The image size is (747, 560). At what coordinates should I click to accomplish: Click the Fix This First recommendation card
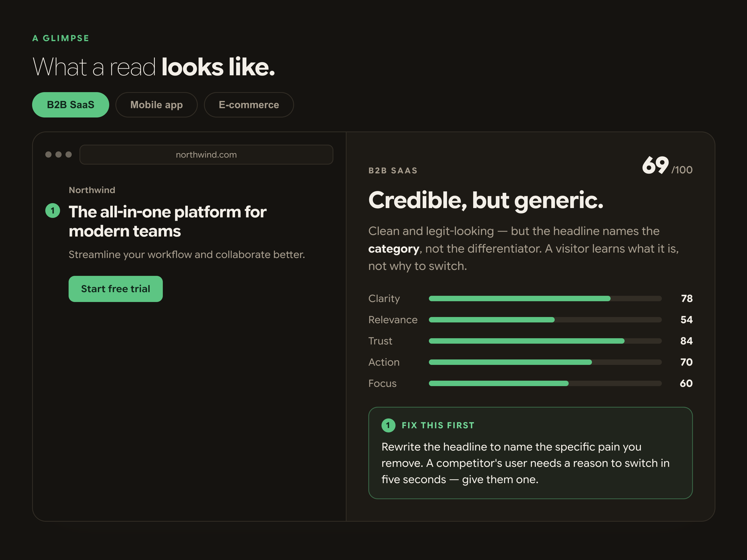[530, 453]
